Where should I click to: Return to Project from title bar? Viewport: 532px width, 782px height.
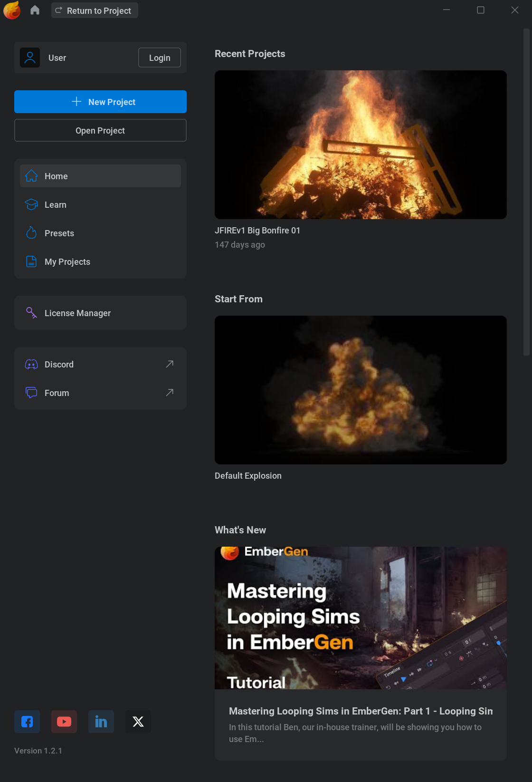(x=95, y=10)
